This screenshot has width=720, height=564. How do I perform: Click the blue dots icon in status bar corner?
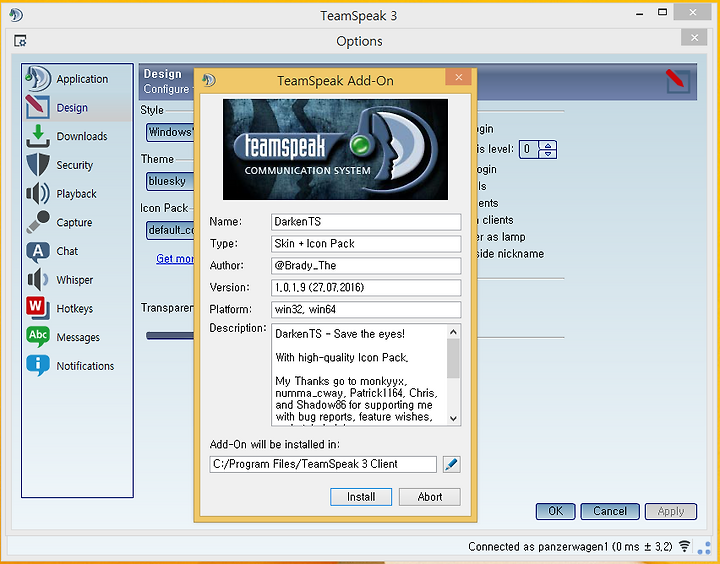click(x=704, y=548)
